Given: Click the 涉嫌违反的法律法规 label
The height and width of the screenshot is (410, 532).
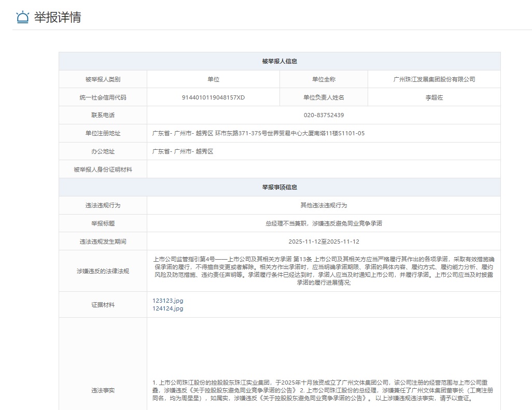Looking at the screenshot, I should (x=103, y=271).
